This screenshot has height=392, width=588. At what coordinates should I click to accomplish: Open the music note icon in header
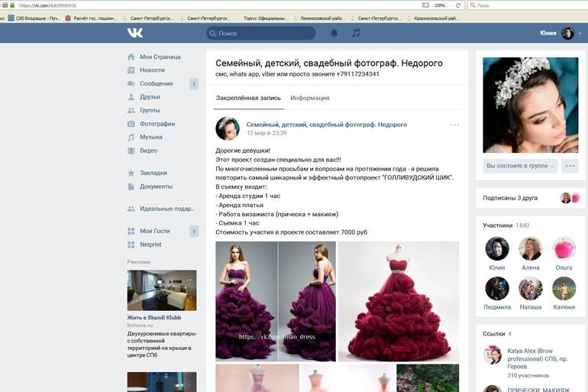coord(356,33)
